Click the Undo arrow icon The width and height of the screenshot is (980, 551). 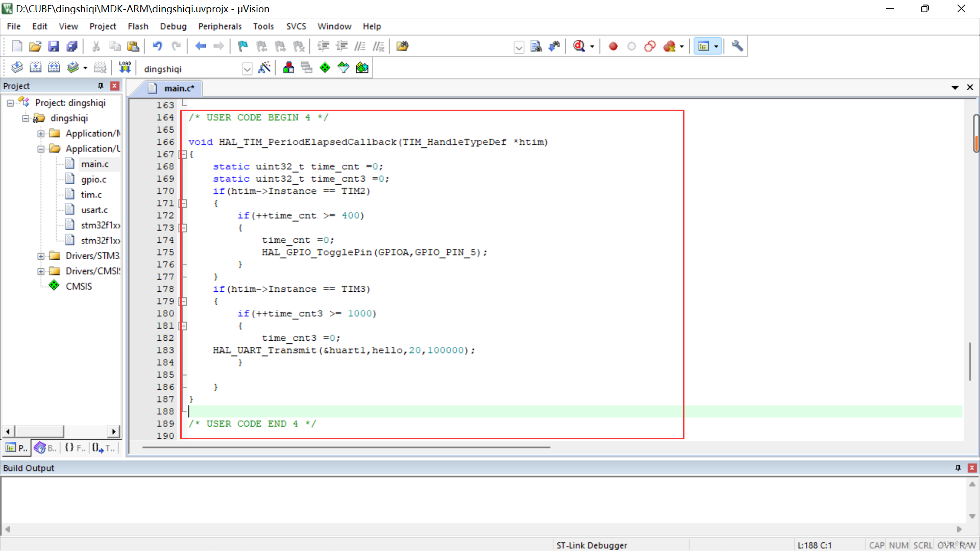(x=157, y=46)
